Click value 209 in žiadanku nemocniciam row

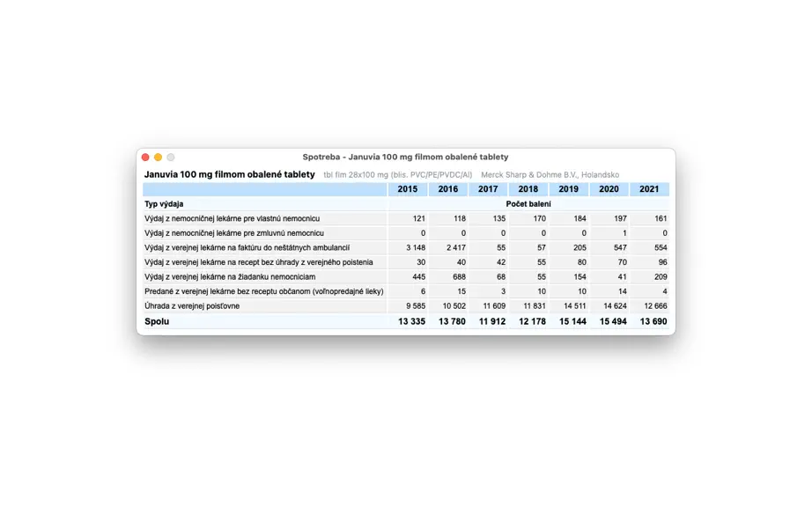(x=661, y=276)
